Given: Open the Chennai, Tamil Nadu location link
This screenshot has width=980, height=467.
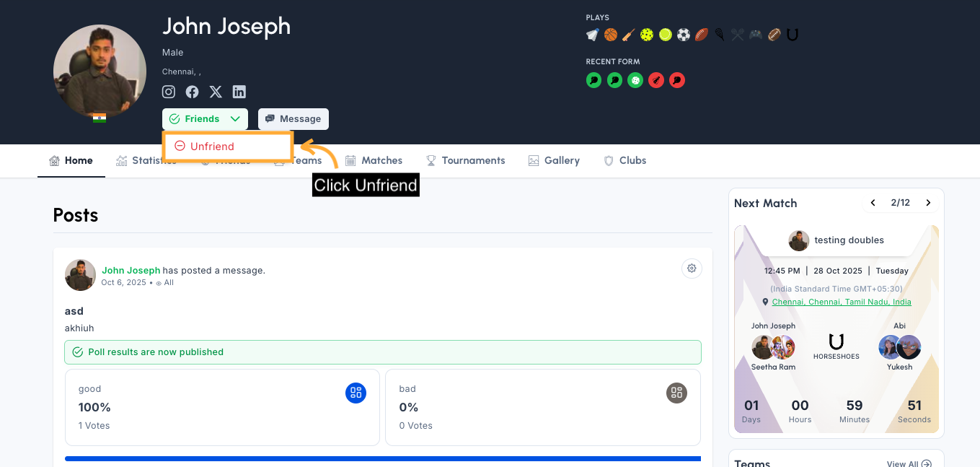Looking at the screenshot, I should click(841, 302).
